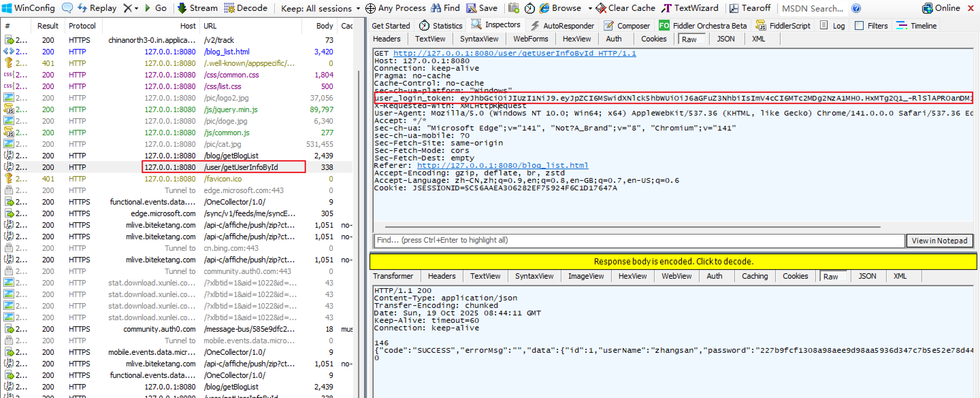Click the Find binoculars icon
Viewport: 980px width, 398px height.
(436, 8)
